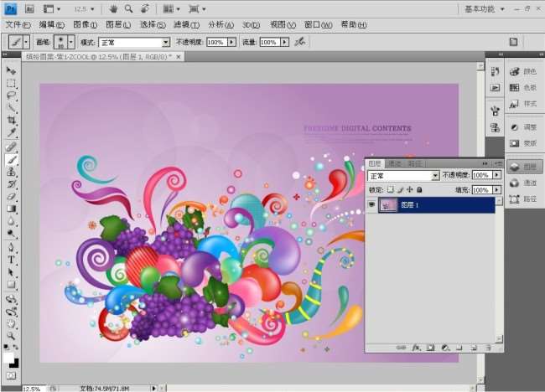Hide 图层 1 using its eye icon
This screenshot has height=392, width=545.
(371, 204)
